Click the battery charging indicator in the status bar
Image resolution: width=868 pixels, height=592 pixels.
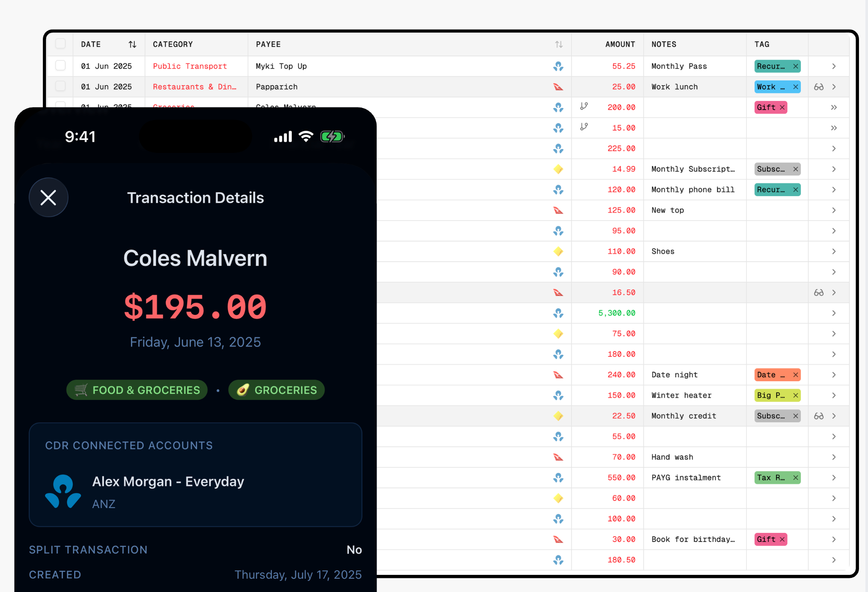(x=332, y=136)
